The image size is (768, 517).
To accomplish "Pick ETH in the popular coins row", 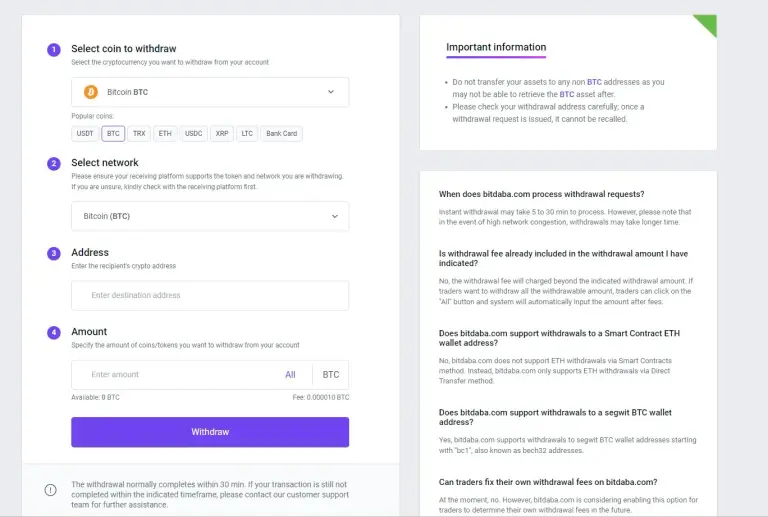I will (x=165, y=134).
